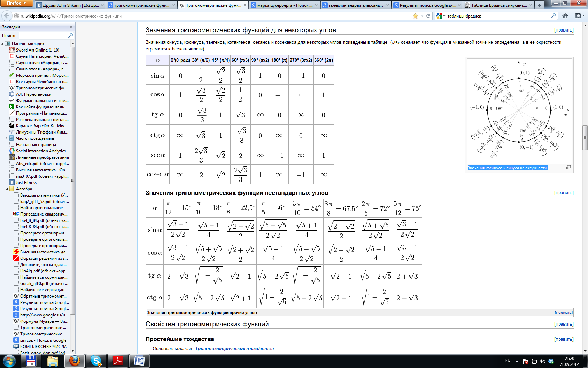
Task: Open А.4. Перестановки bookmark
Action: (x=30, y=94)
